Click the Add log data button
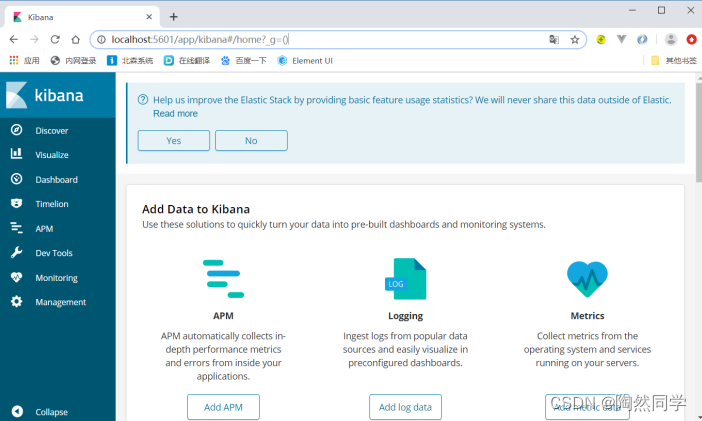702x421 pixels. 405,407
